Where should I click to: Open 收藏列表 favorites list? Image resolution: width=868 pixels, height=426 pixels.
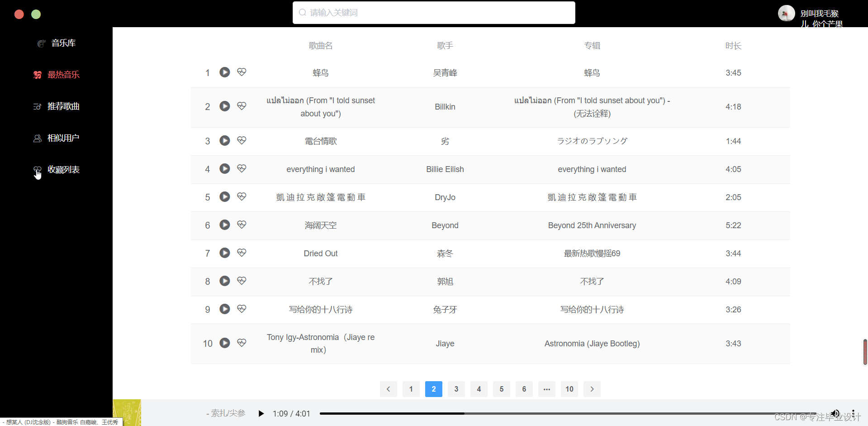pyautogui.click(x=56, y=170)
